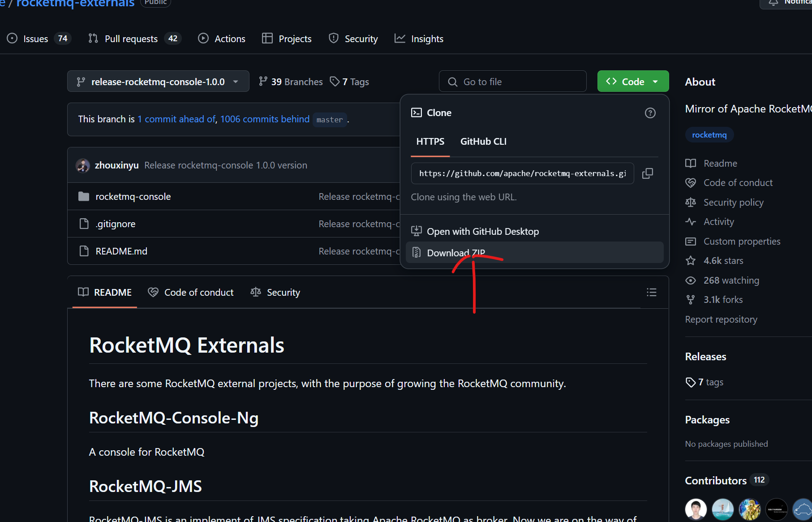Image resolution: width=812 pixels, height=522 pixels.
Task: Click the first contributor avatar
Action: click(x=696, y=509)
